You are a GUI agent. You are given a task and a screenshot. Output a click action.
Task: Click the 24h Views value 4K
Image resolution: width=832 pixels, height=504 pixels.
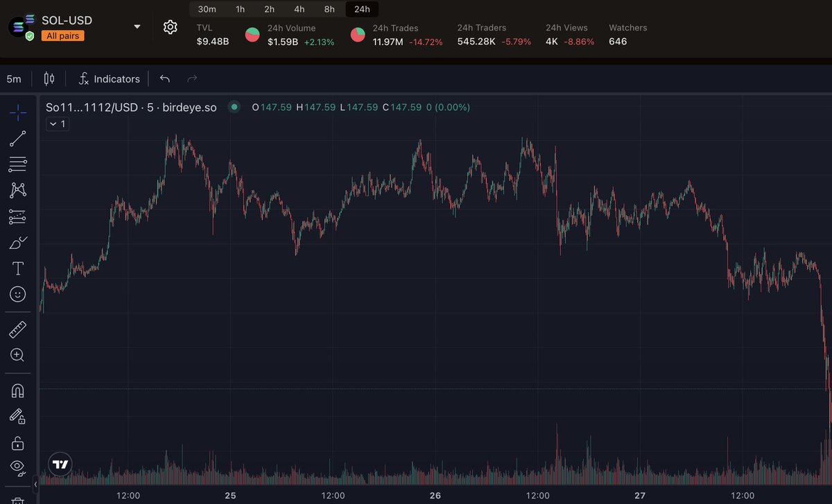(552, 42)
